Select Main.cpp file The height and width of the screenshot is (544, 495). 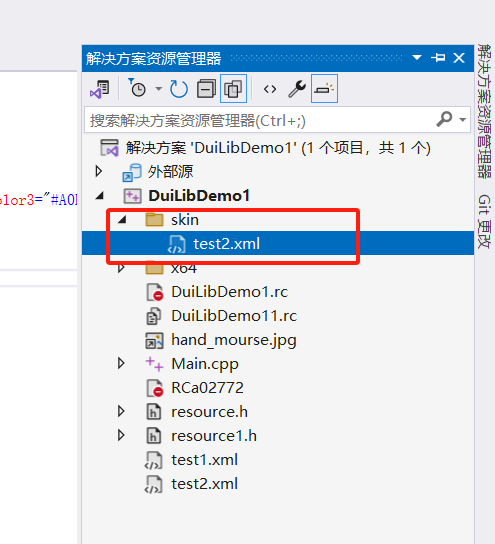coord(205,364)
